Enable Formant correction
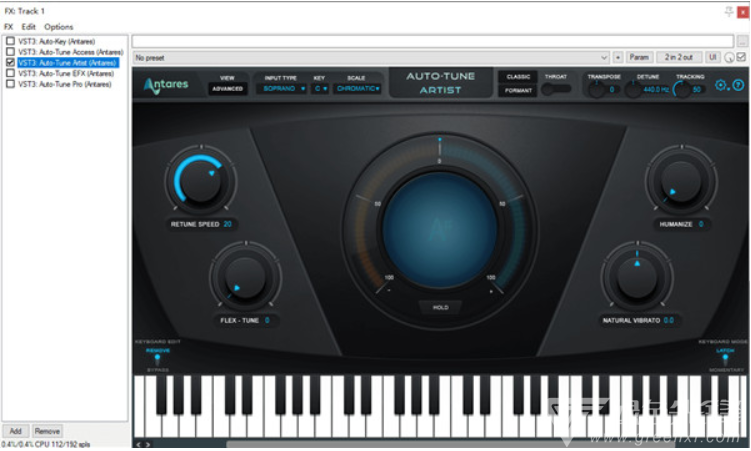This screenshot has width=751, height=451. [x=518, y=90]
